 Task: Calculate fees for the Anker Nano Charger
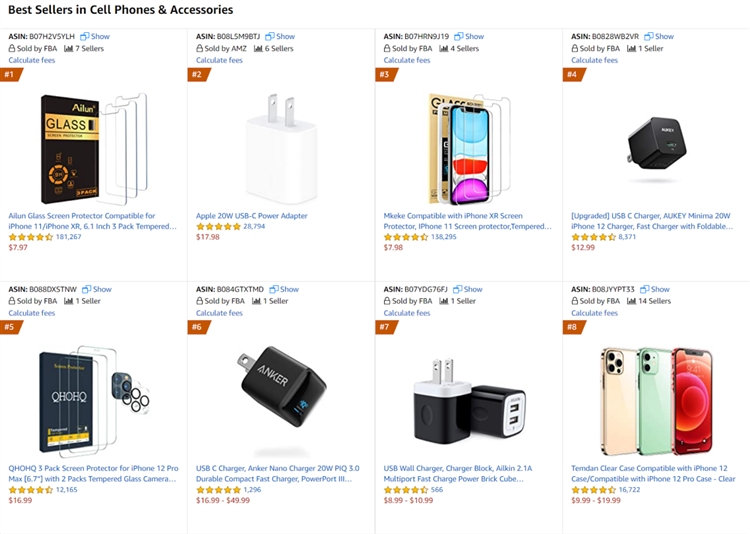click(219, 313)
